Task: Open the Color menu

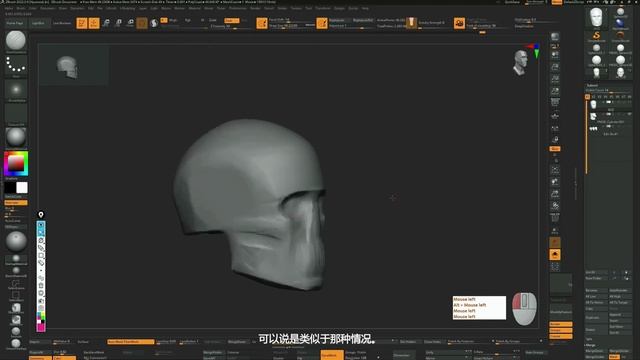Action: (x=33, y=8)
